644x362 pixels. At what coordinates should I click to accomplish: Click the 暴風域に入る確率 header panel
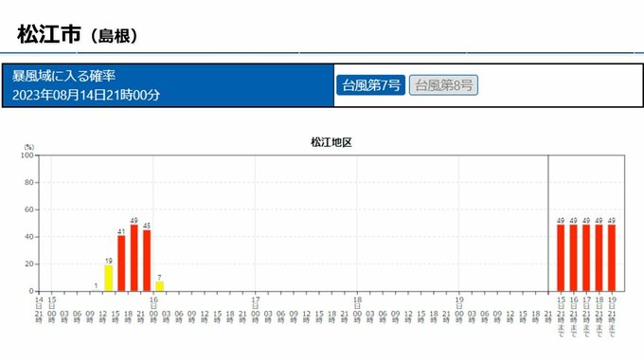168,85
